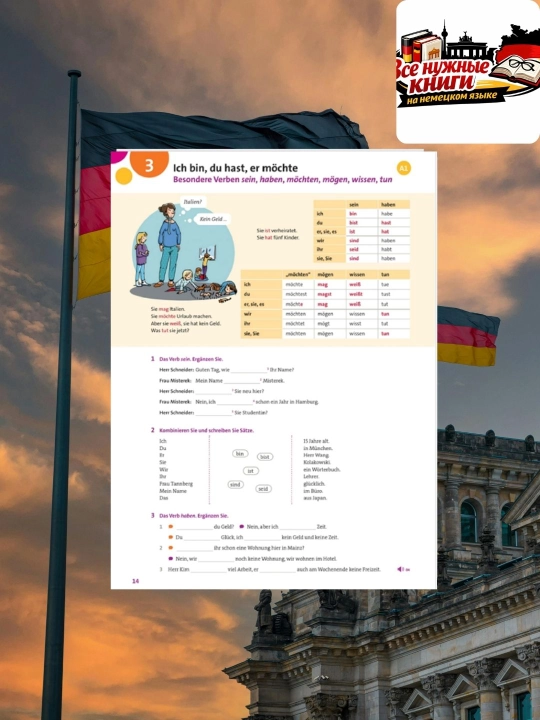Click the orange chapter 3 circle
Image resolution: width=540 pixels, height=720 pixels.
point(149,164)
